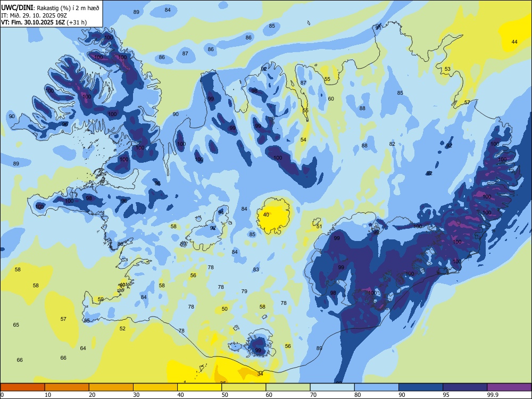532x399 pixels.
Task: Click the '59' humidity value on the map
Action: tap(101, 299)
